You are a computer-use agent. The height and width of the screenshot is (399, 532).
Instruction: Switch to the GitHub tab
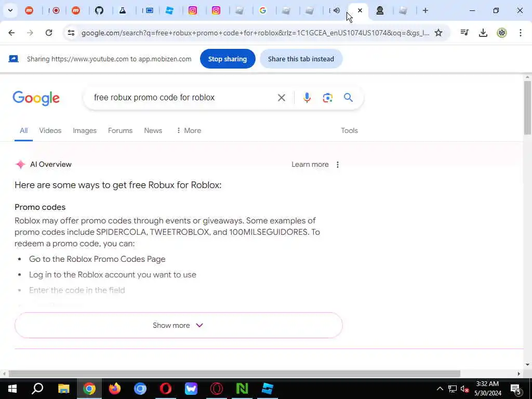click(99, 10)
